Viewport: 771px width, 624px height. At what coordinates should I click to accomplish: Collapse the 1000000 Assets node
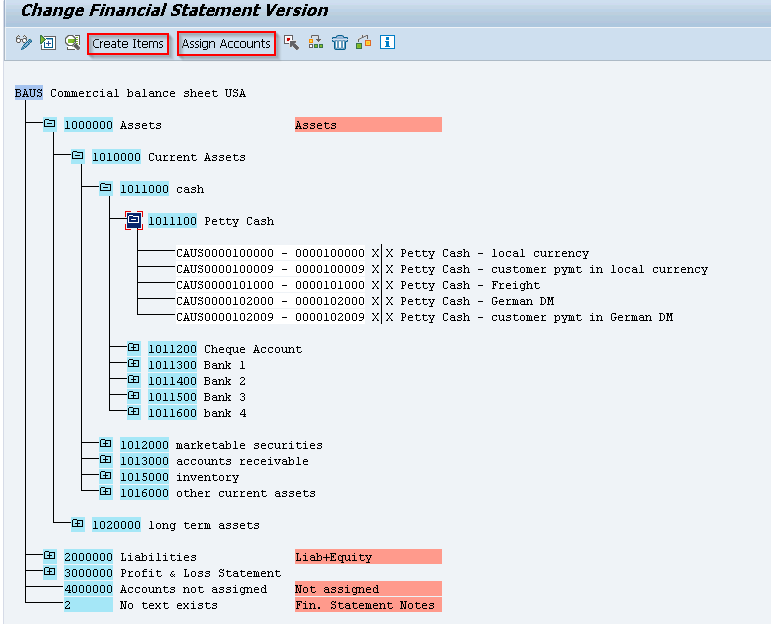point(50,123)
